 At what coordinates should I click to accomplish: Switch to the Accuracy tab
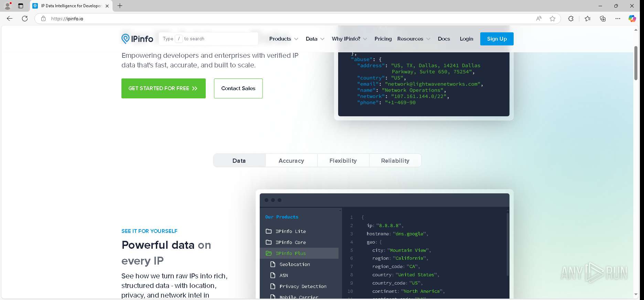pos(291,161)
